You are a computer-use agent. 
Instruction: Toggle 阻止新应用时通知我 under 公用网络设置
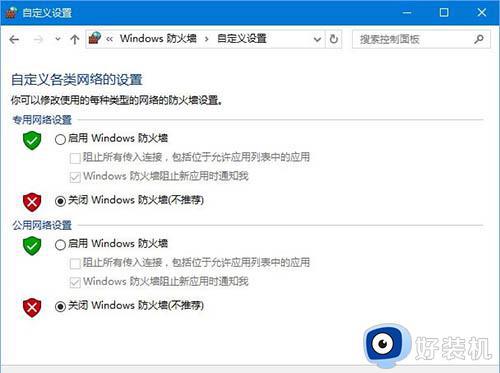[75, 282]
